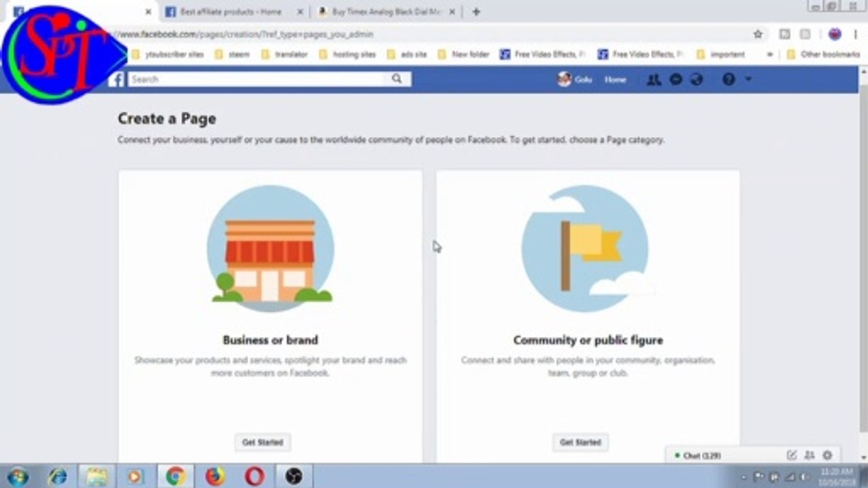Launch Firefox from taskbar
This screenshot has height=488, width=868.
click(214, 476)
